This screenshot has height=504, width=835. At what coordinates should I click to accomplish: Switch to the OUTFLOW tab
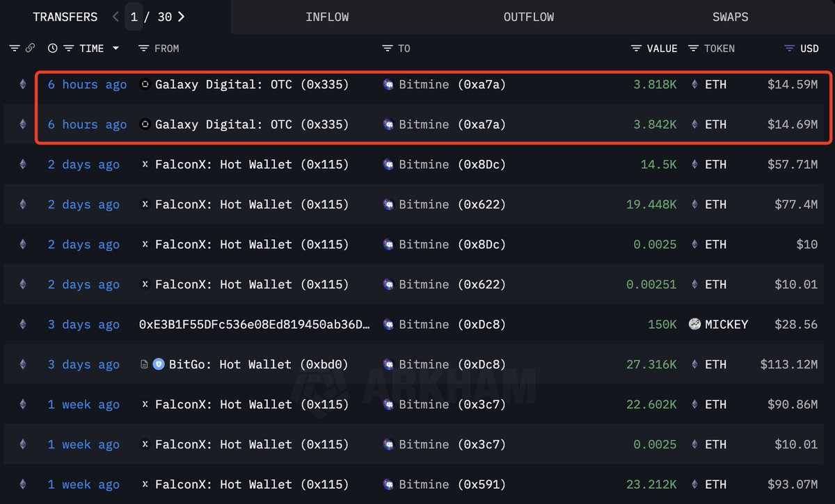point(529,17)
